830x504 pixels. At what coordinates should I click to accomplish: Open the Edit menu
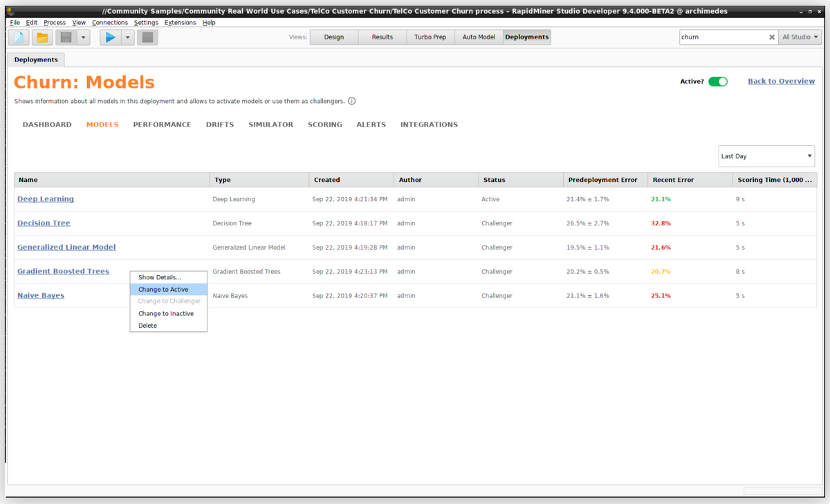pos(32,23)
